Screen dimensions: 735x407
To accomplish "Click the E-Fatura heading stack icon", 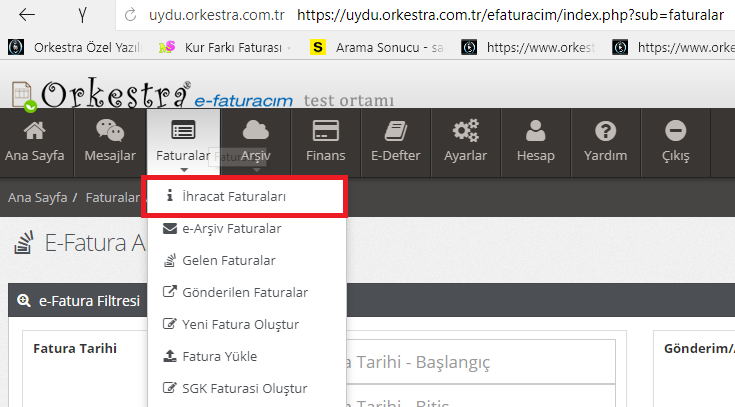I will click(24, 242).
